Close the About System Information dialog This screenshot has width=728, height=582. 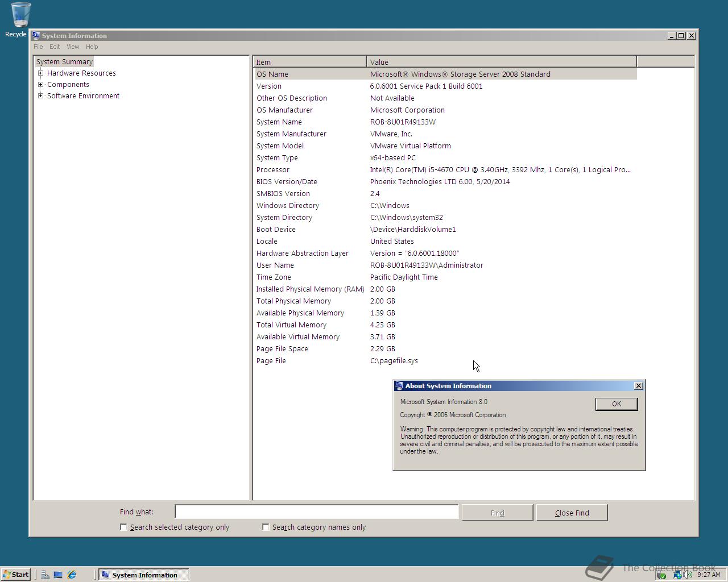click(x=639, y=385)
